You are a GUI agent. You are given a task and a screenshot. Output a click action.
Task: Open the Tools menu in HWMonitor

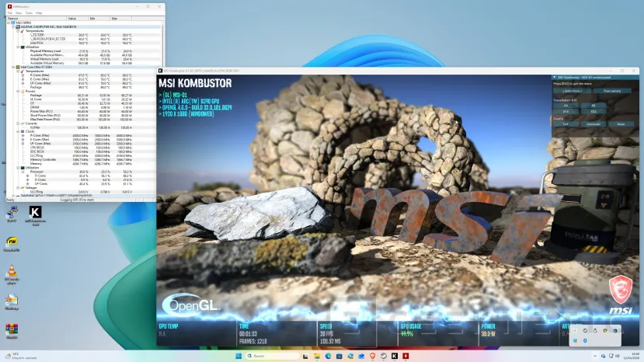[x=28, y=12]
